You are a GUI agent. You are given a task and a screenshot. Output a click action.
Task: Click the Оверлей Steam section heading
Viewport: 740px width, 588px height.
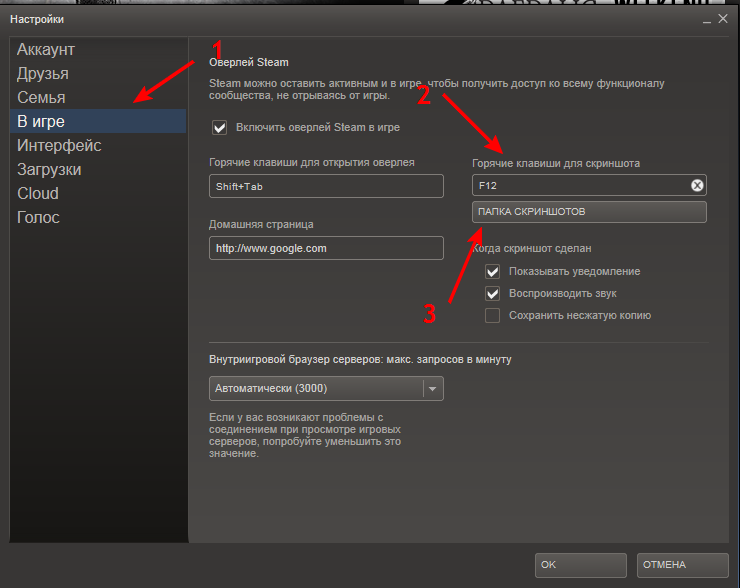[249, 62]
